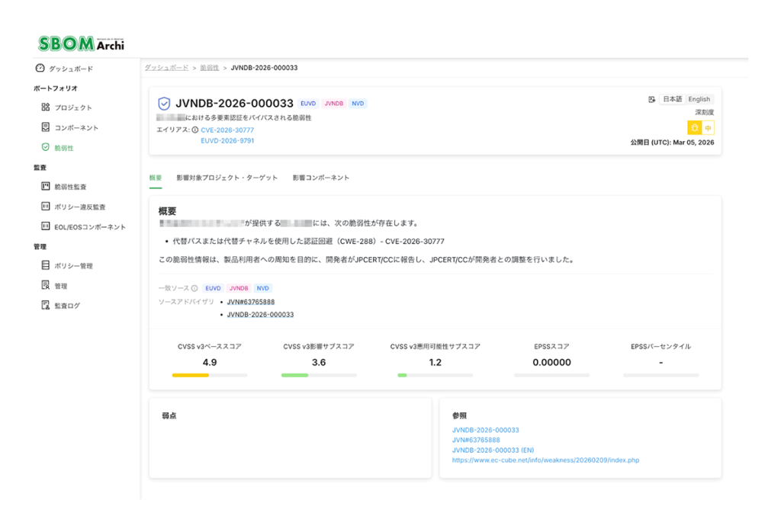Click the CVSS v3 exploitability subscore bar
Viewport: 781px width, 532px height.
tap(435, 375)
